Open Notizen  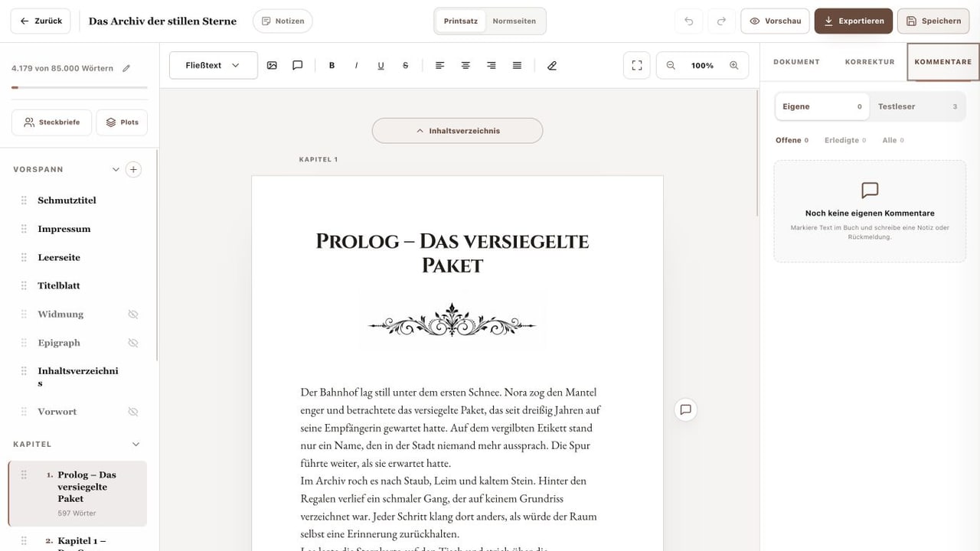point(283,21)
